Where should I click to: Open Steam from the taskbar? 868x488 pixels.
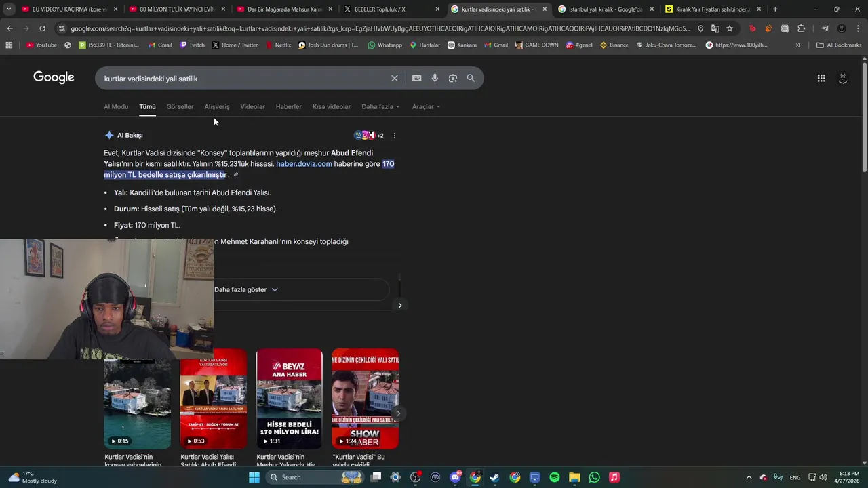(494, 477)
